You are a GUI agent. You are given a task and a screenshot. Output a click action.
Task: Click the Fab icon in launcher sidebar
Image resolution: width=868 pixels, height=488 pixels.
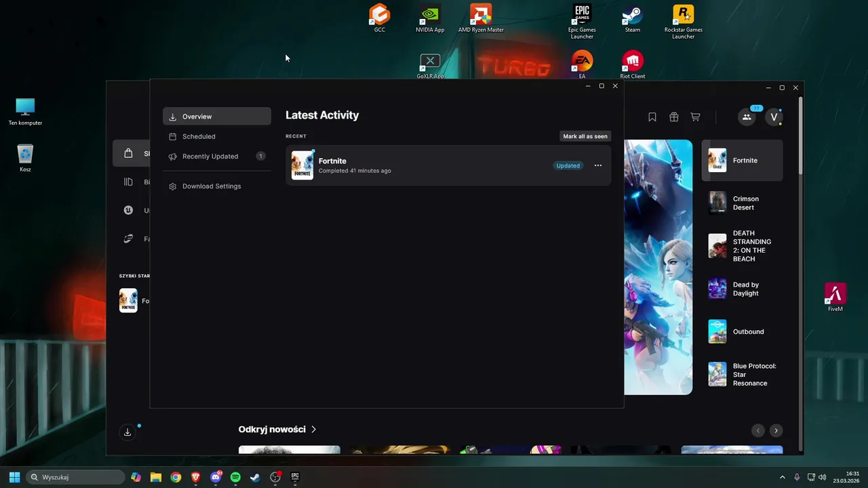(128, 239)
